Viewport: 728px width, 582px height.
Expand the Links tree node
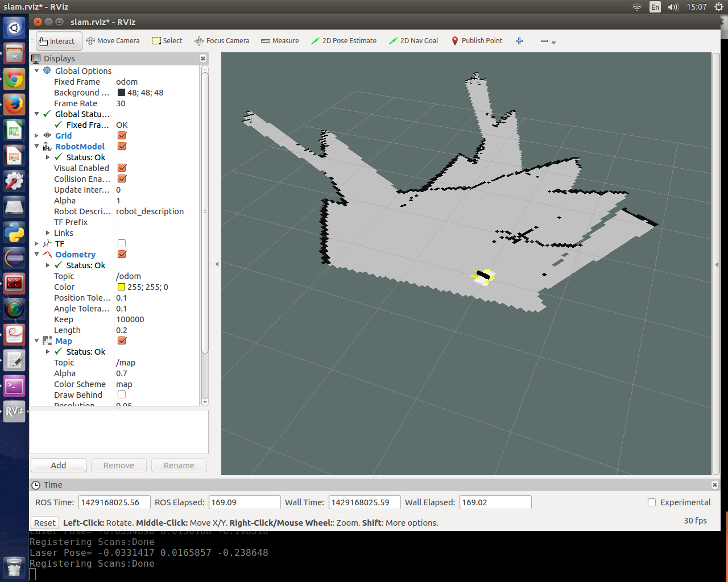tap(48, 232)
